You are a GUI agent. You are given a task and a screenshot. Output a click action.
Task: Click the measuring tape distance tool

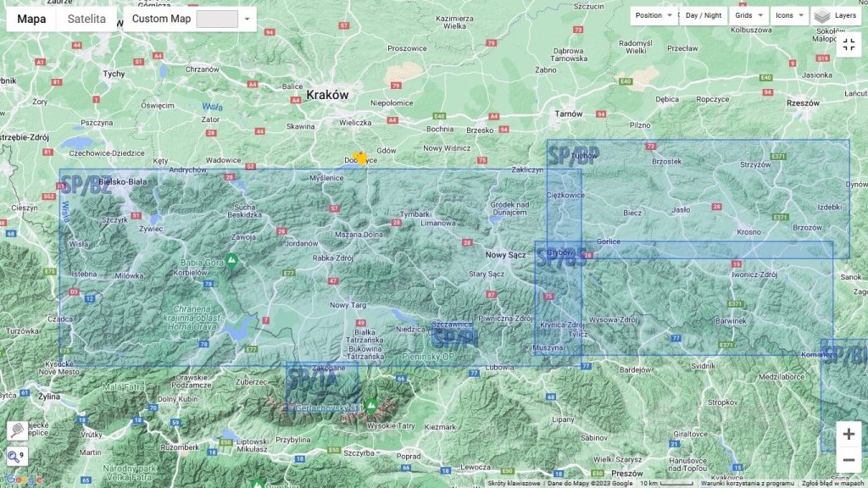(16, 431)
